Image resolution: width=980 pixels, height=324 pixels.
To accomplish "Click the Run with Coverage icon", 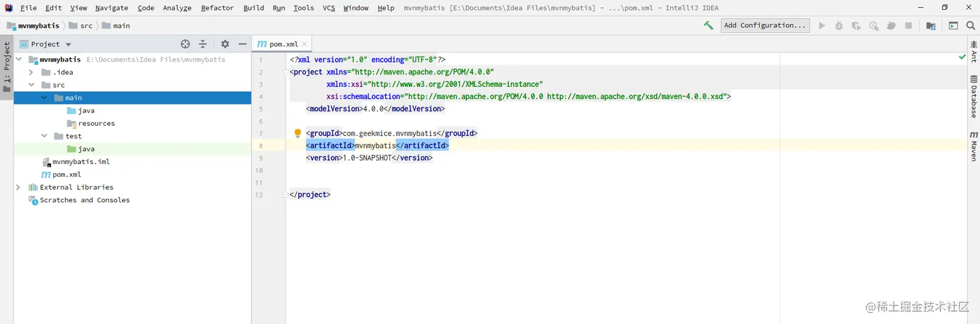I will [856, 25].
